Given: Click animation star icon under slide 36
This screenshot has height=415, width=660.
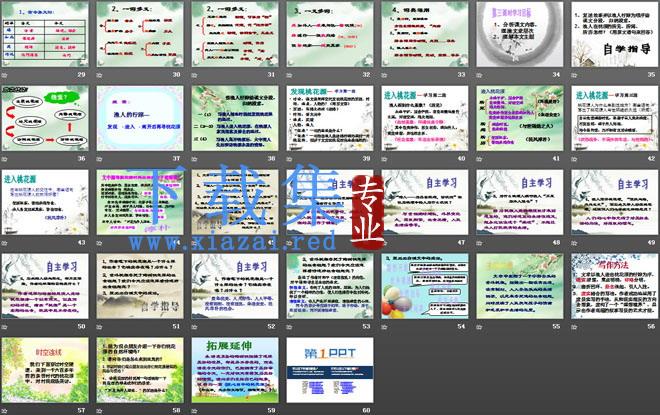Looking at the screenshot, I should (5, 159).
